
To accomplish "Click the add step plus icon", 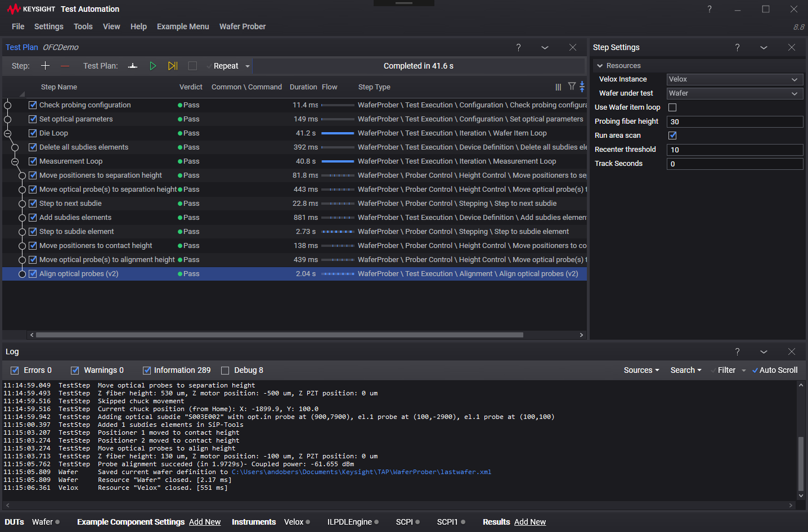I will [x=46, y=66].
